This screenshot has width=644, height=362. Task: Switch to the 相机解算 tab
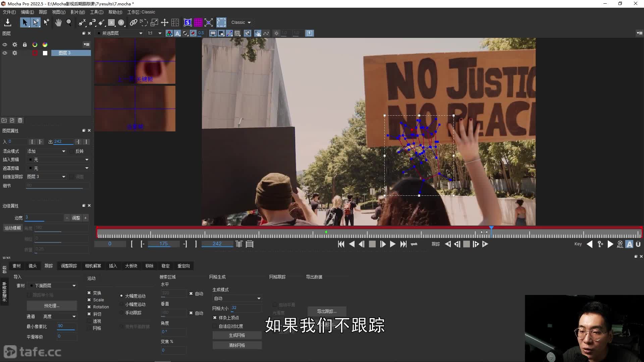click(93, 266)
